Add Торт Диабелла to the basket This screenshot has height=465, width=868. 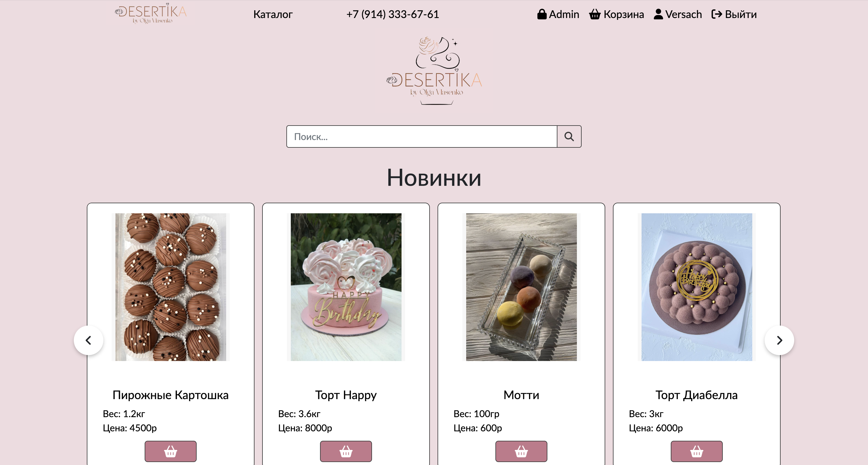click(x=696, y=451)
